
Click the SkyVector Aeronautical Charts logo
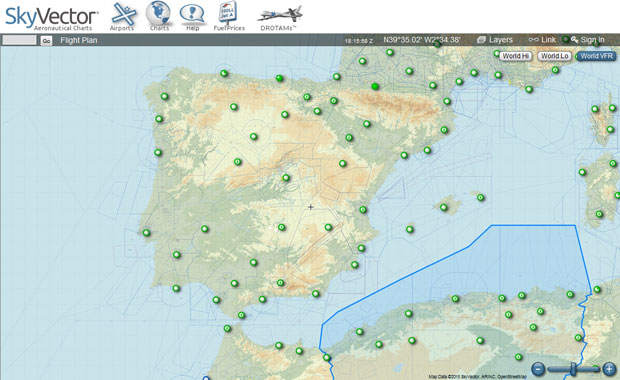pyautogui.click(x=51, y=18)
